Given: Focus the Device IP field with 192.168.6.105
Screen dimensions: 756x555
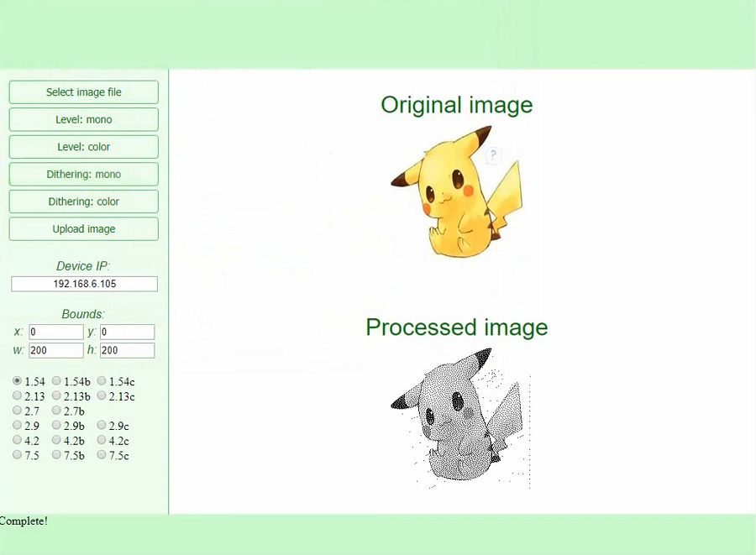Looking at the screenshot, I should [84, 284].
